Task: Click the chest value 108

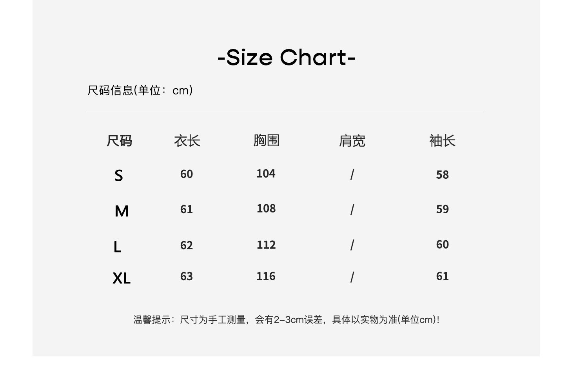Action: (266, 209)
